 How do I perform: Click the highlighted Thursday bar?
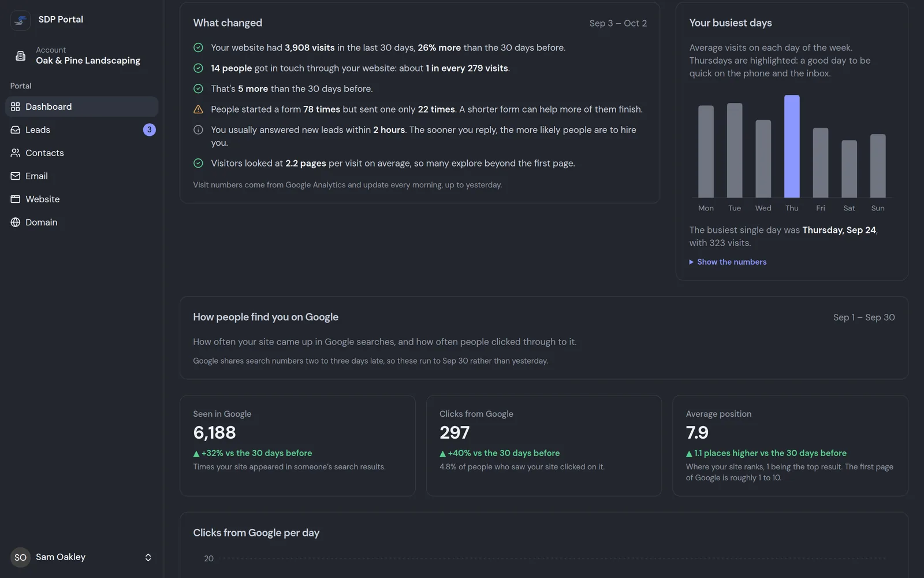coord(792,146)
